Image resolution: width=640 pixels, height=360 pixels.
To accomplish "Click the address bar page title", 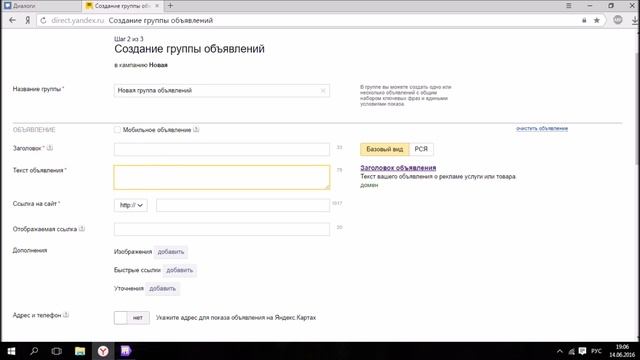I will point(161,20).
